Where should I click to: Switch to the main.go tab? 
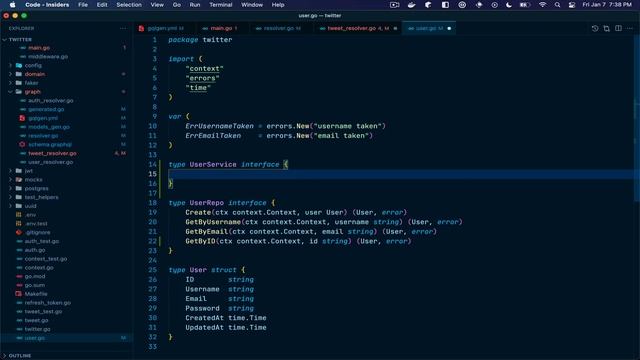pos(221,29)
